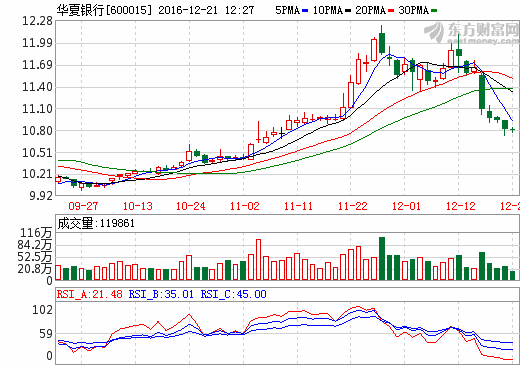Image resolution: width=520 pixels, height=365 pixels.
Task: Click the 10-13 date label
Action: point(137,206)
